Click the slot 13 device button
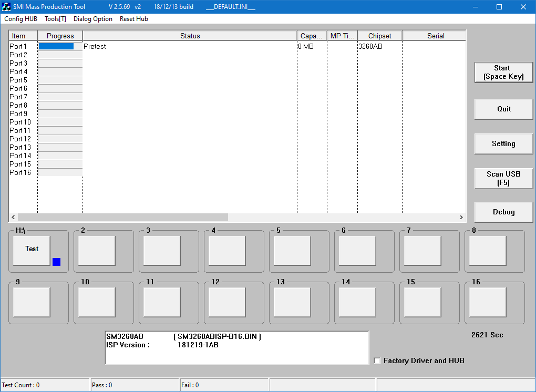The width and height of the screenshot is (536, 392). [292, 302]
